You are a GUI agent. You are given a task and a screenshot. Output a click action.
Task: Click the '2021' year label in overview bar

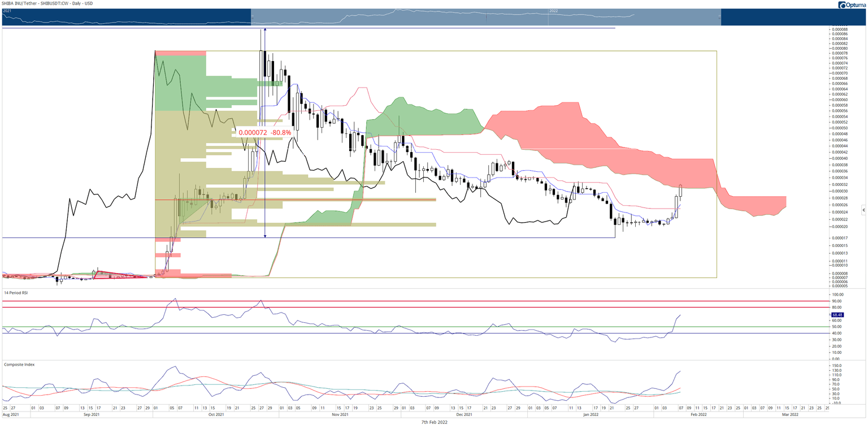pyautogui.click(x=7, y=11)
